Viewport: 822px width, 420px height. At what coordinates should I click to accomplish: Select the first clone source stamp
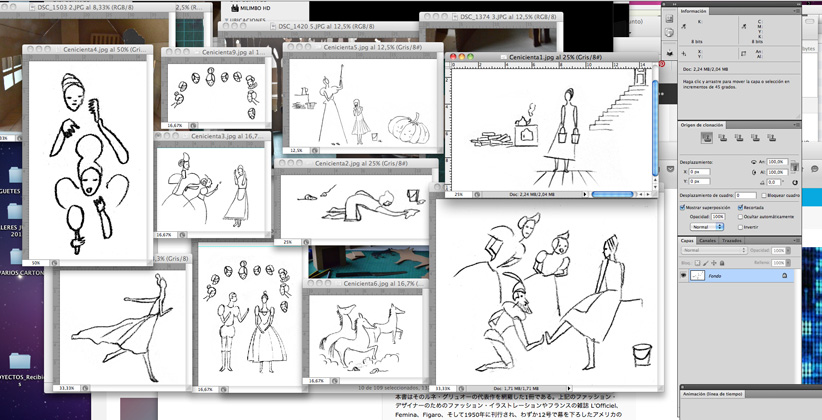707,138
